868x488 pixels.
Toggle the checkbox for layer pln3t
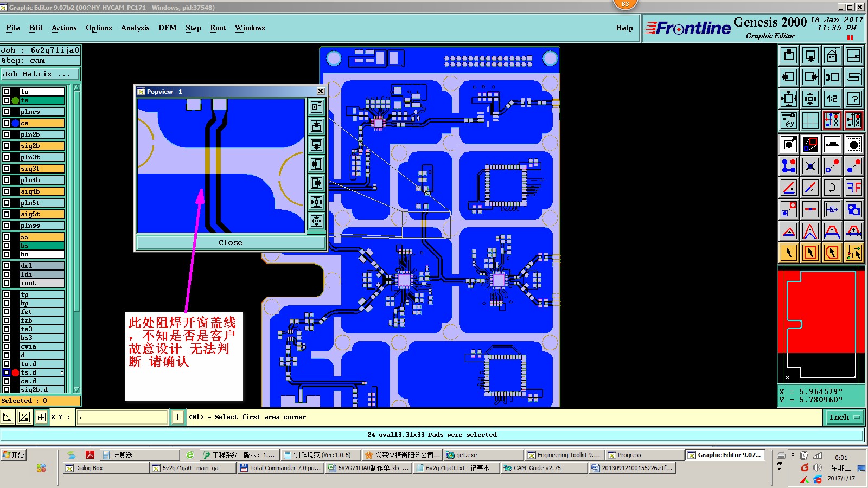pyautogui.click(x=7, y=157)
